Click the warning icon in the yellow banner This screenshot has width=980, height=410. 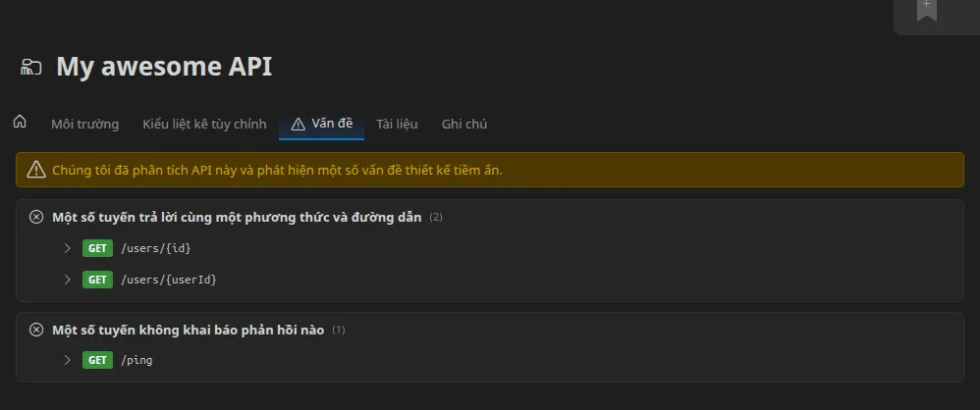tap(36, 169)
